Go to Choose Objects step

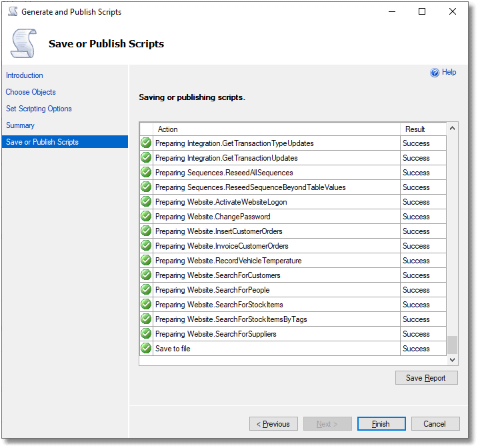coord(31,92)
